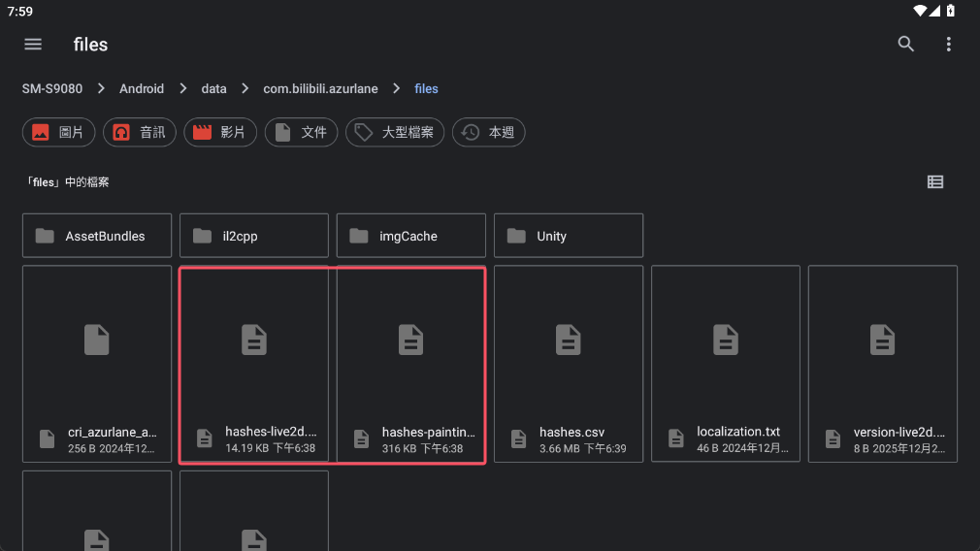Select the cri_azurlane_a... file thumbnail
Image resolution: width=980 pixels, height=551 pixels.
(x=97, y=340)
